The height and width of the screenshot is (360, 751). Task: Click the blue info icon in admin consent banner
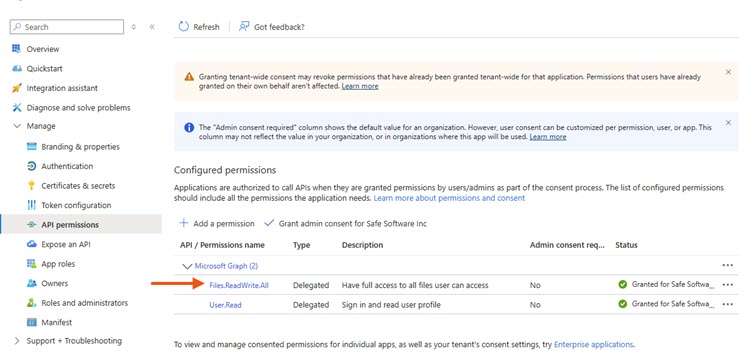189,127
